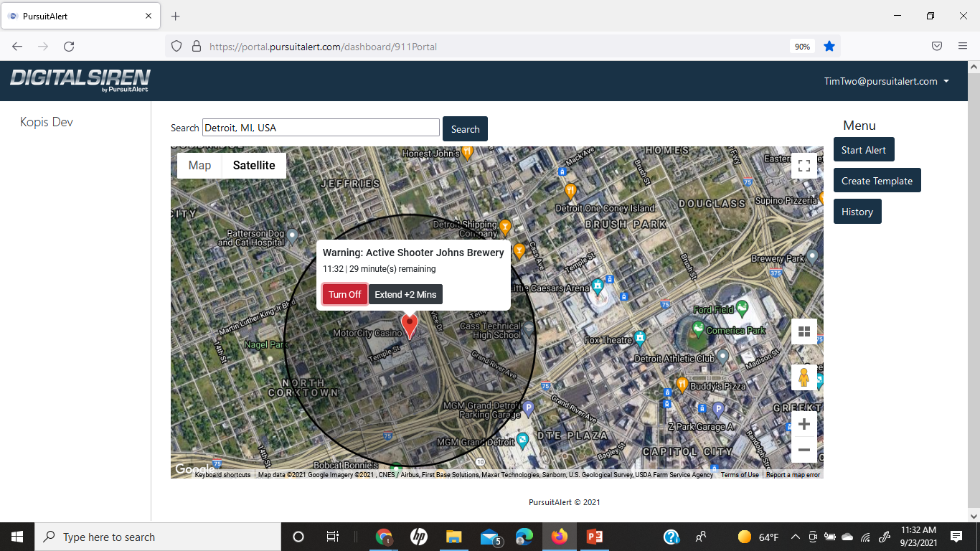Click the Create Template button
980x551 pixels.
click(x=877, y=181)
